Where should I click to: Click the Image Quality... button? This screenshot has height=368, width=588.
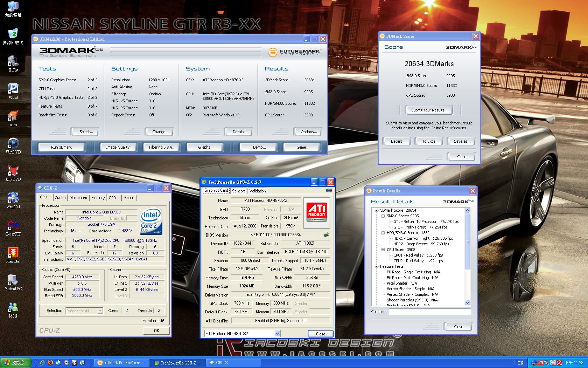click(x=119, y=147)
